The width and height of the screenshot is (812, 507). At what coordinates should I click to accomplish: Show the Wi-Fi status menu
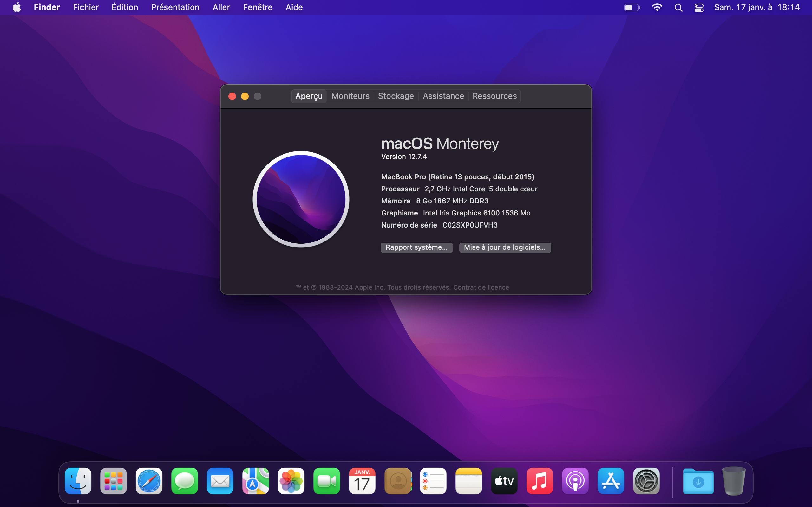[x=657, y=7]
